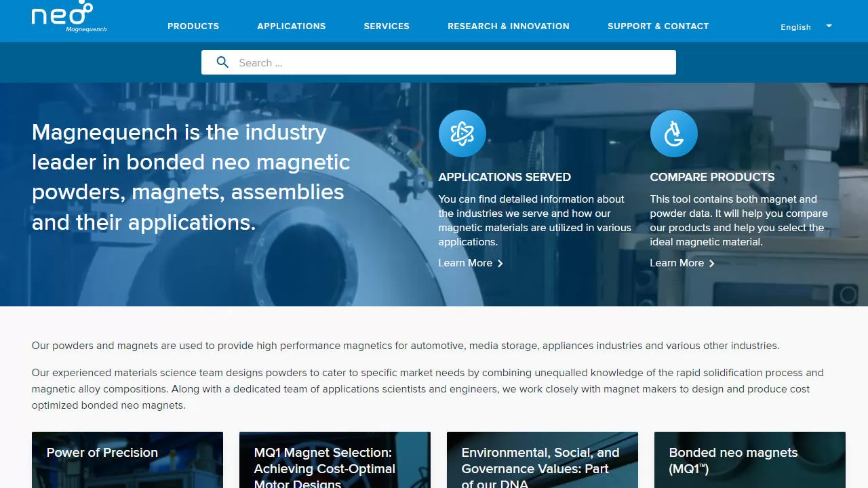
Task: Click Learn More under Compare Products
Action: click(677, 263)
